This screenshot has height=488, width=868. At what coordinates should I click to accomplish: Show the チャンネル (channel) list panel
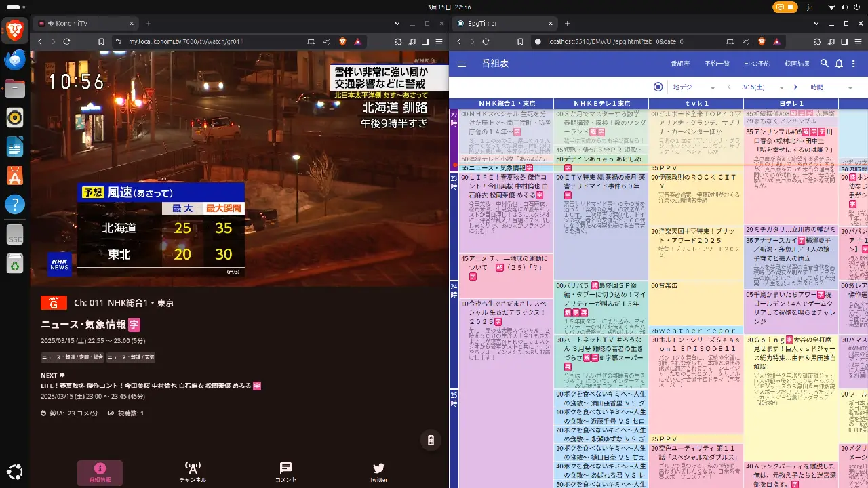tap(193, 472)
